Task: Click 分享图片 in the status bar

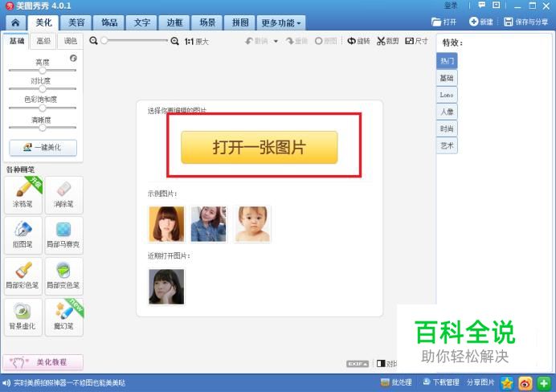Action: 480,382
